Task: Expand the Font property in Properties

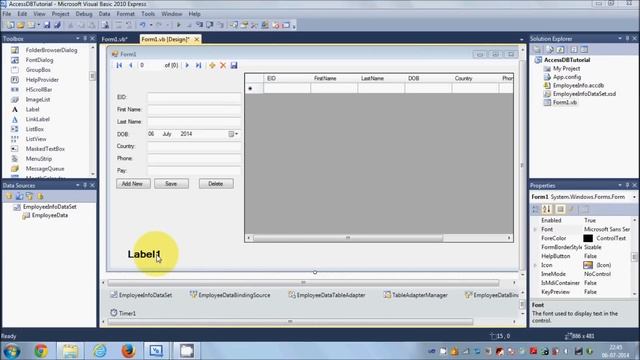Action: tap(535, 229)
